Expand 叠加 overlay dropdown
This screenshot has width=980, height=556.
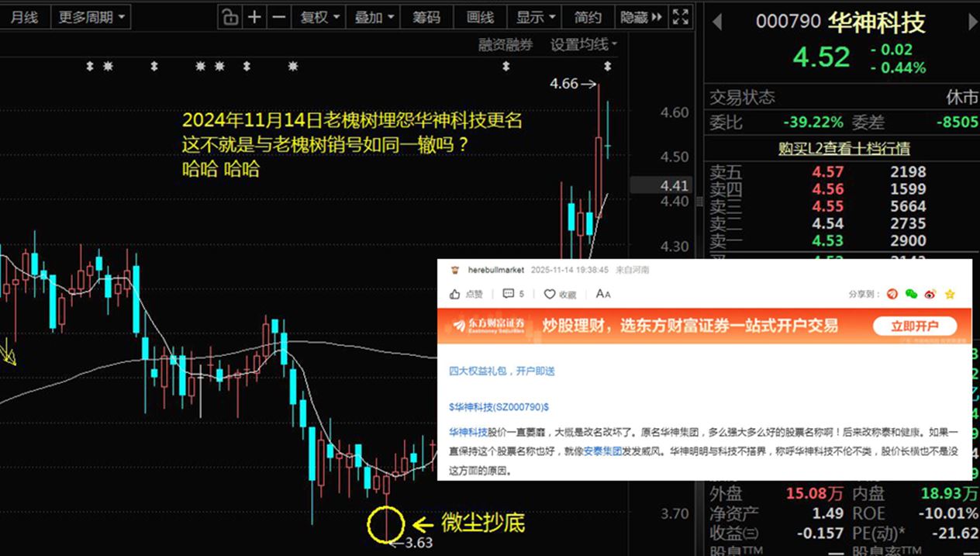click(374, 17)
